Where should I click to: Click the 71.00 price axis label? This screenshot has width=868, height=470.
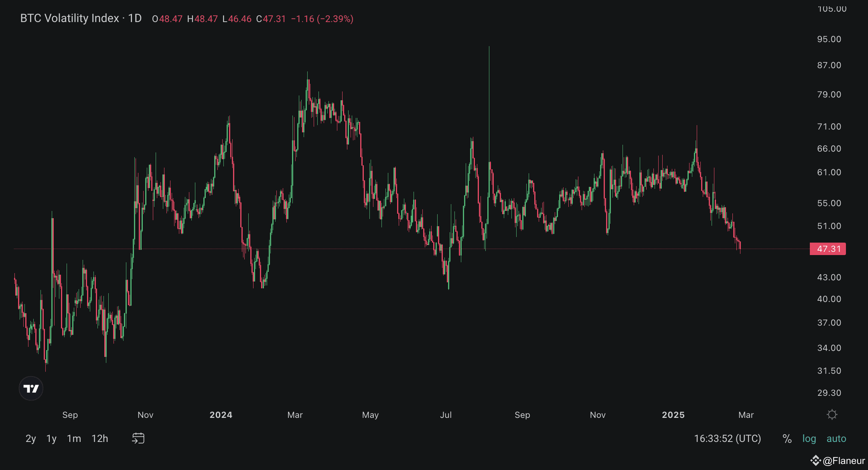coord(829,127)
